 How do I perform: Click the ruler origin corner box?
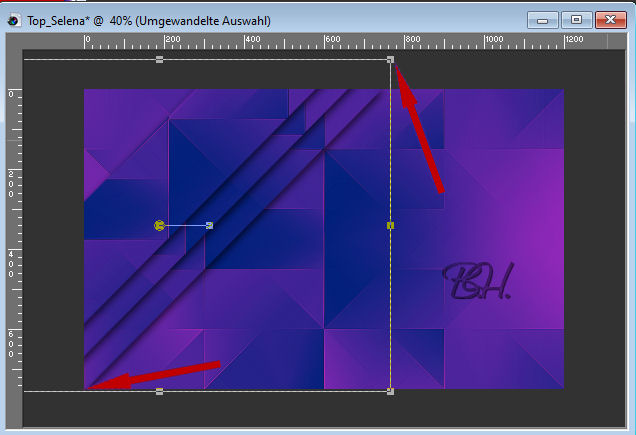point(12,41)
